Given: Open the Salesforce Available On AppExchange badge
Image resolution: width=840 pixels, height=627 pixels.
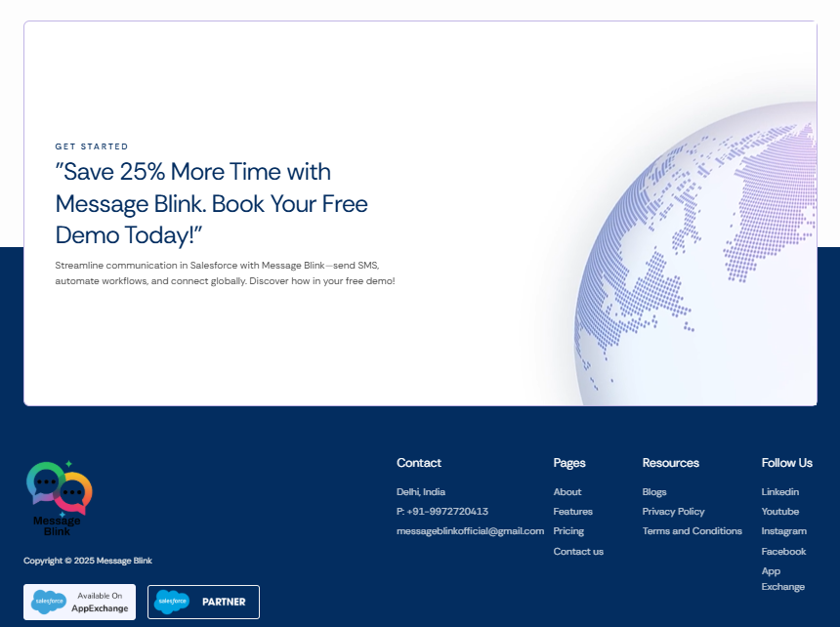Looking at the screenshot, I should (80, 602).
